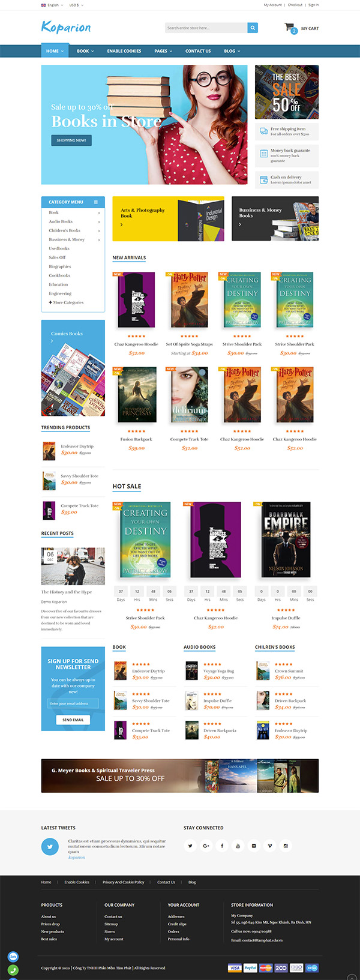Click the Send Email newsletter button
The width and height of the screenshot is (360, 980).
click(73, 720)
